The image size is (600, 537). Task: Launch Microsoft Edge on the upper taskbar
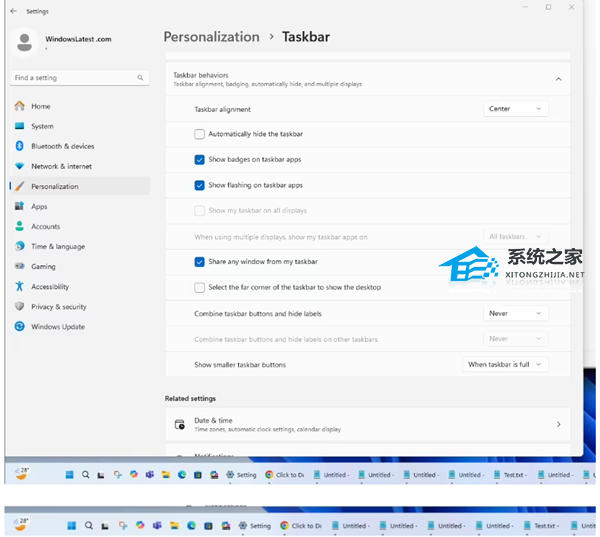point(182,475)
